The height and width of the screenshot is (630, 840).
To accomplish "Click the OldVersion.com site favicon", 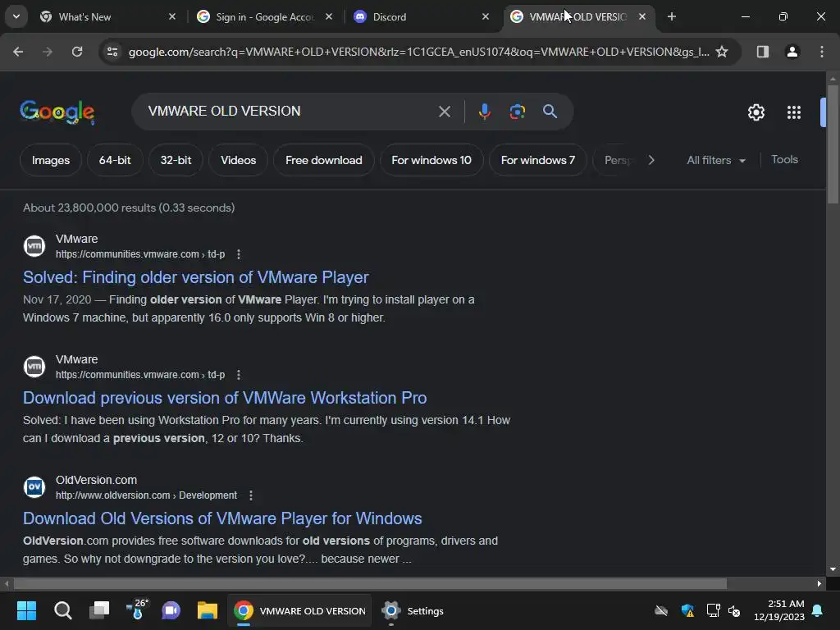I will click(34, 487).
